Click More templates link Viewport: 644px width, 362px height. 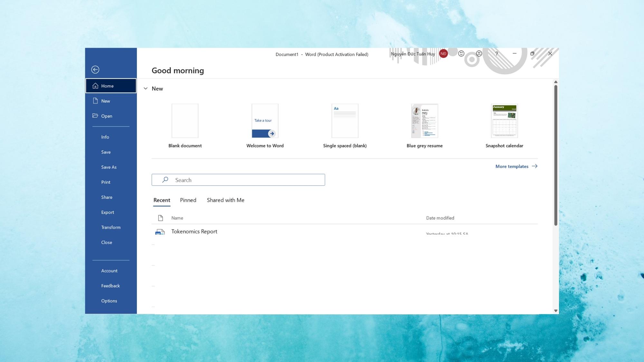pos(516,166)
